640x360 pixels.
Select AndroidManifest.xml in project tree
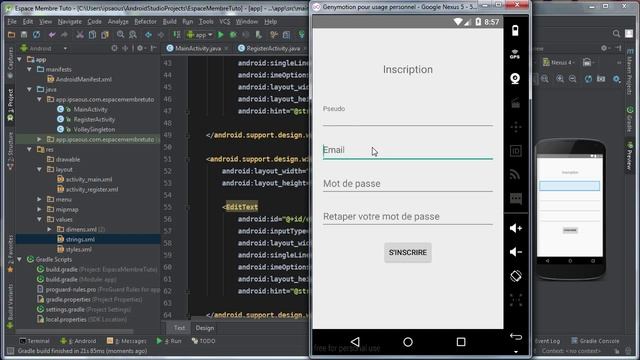tap(83, 80)
